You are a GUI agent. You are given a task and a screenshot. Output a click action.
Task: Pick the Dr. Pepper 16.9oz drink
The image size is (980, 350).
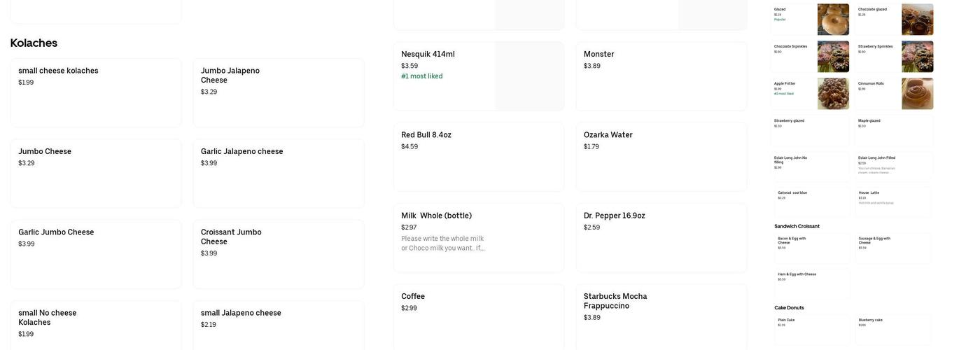(x=661, y=237)
